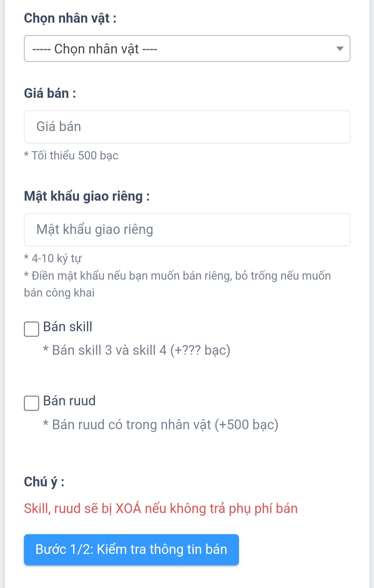Tick the "Bán ruud" checkbox
Screen dimensions: 374x588
click(32, 403)
